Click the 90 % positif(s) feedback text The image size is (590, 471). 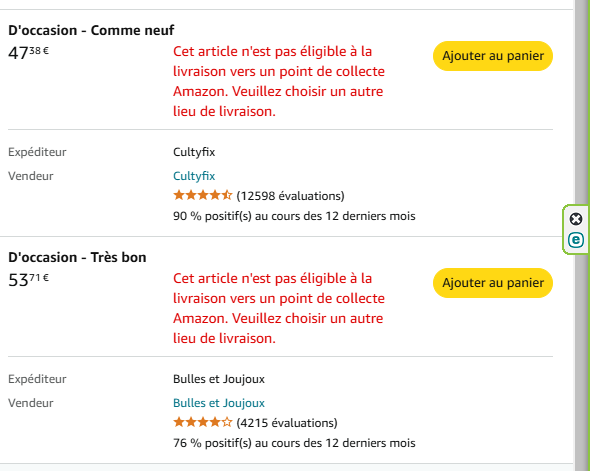pyautogui.click(x=294, y=216)
